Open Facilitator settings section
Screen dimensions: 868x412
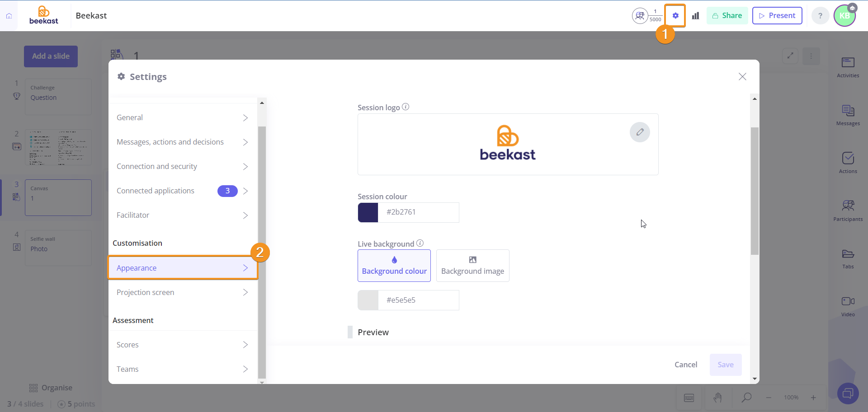(x=183, y=215)
